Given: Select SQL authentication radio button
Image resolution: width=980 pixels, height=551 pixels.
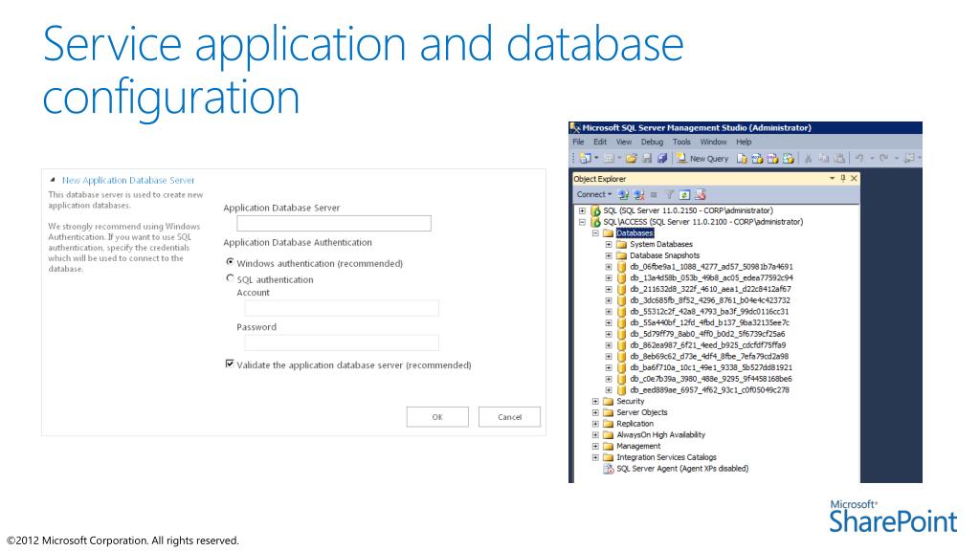Looking at the screenshot, I should pyautogui.click(x=230, y=279).
